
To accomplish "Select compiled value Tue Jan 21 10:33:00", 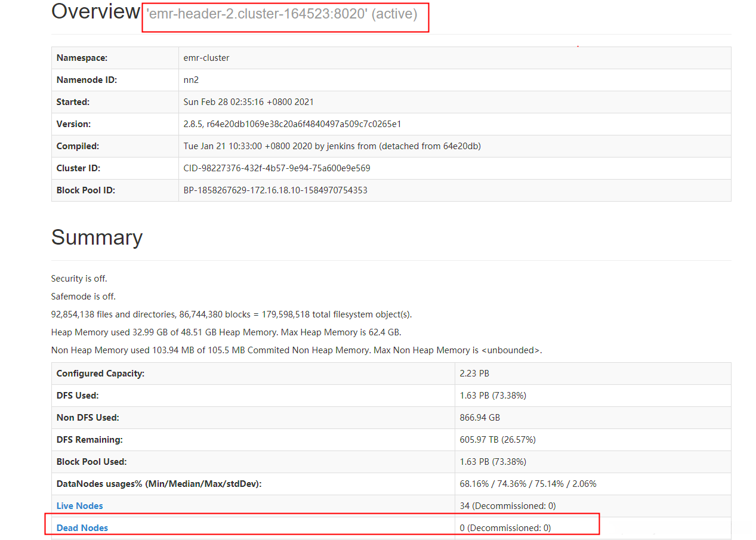I will tap(332, 146).
